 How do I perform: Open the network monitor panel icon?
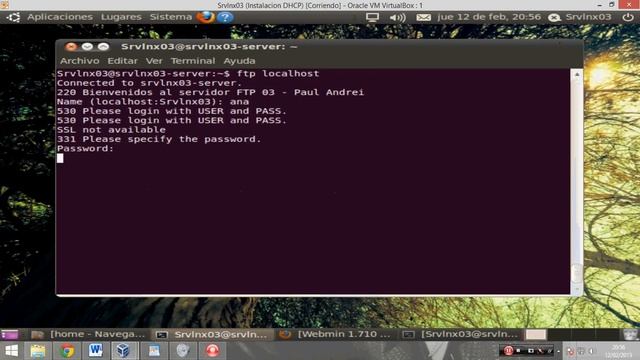372,17
